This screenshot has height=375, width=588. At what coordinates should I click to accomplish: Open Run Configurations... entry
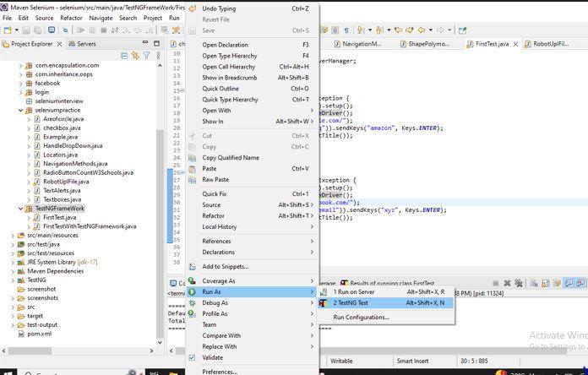(x=385, y=318)
